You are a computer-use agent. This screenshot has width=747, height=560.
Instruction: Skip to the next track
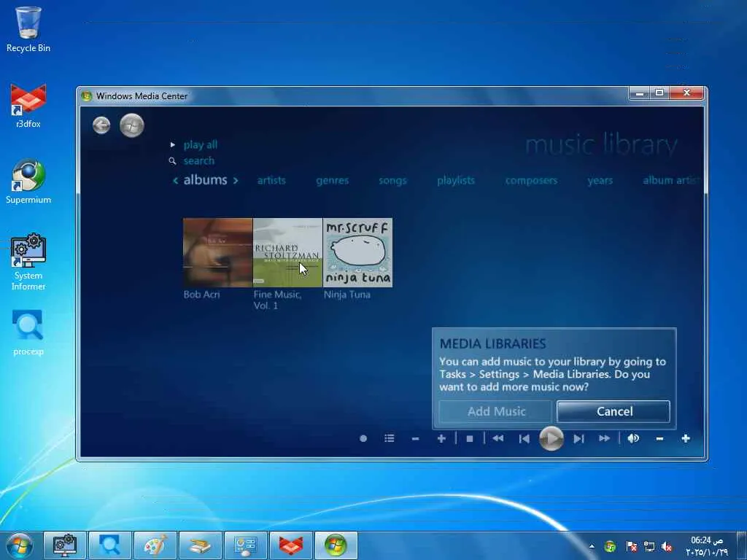pos(578,439)
